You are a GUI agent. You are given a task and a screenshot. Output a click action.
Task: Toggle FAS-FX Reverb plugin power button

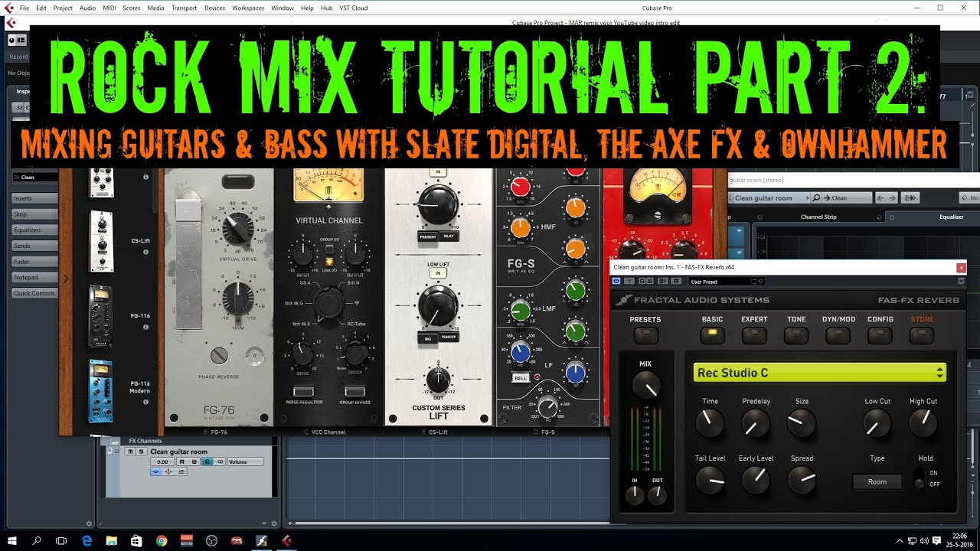(x=617, y=282)
